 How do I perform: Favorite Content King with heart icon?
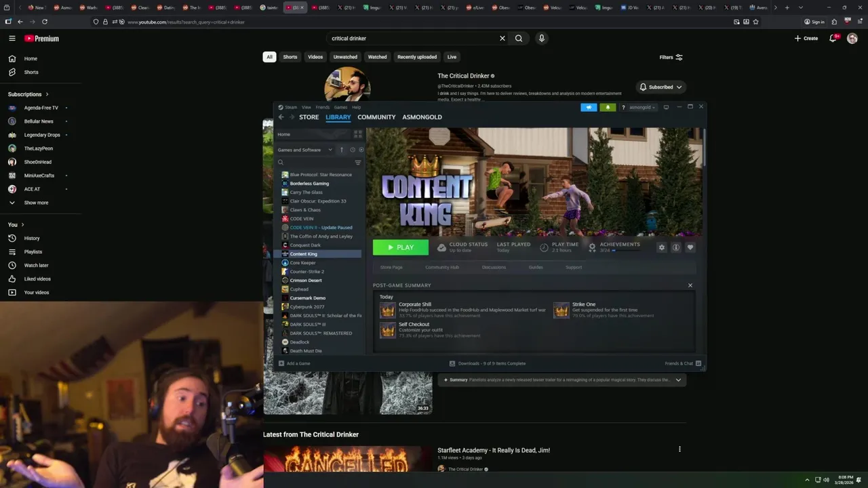[690, 247]
